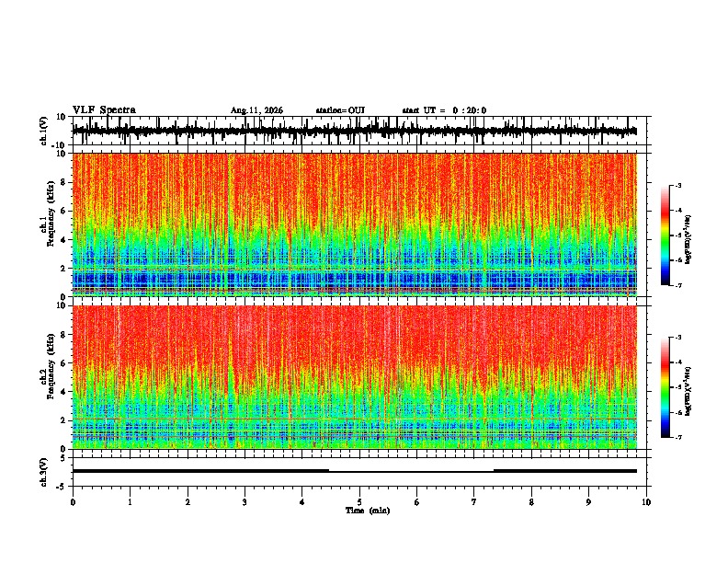Image resolution: width=728 pixels, height=563 pixels.
Task: Click the time axis tick label "3"
Action: tap(245, 502)
